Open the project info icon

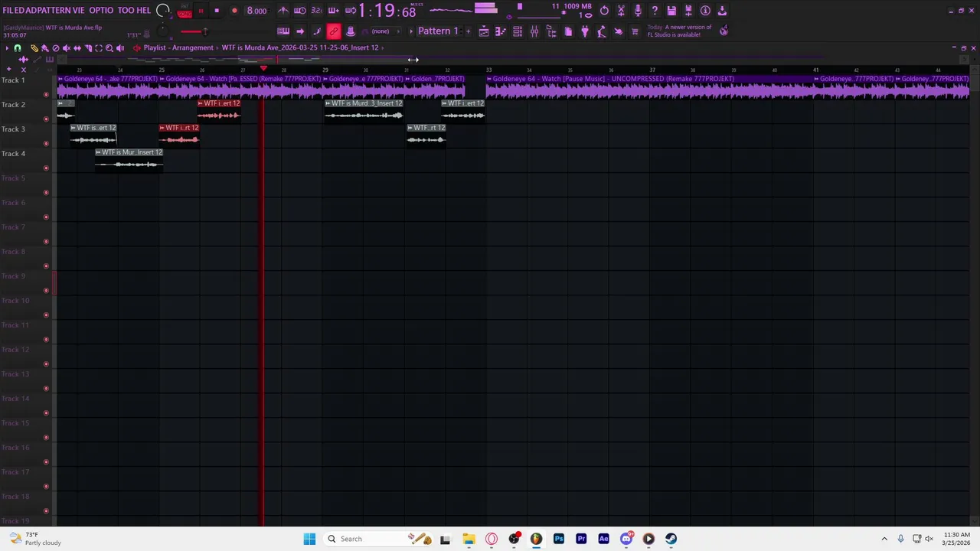[705, 11]
